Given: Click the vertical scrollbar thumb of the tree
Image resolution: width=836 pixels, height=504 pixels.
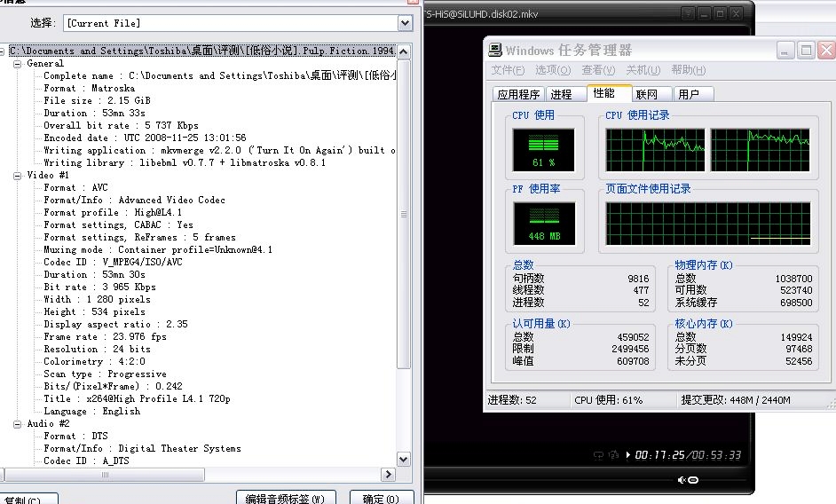Looking at the screenshot, I should tap(404, 213).
